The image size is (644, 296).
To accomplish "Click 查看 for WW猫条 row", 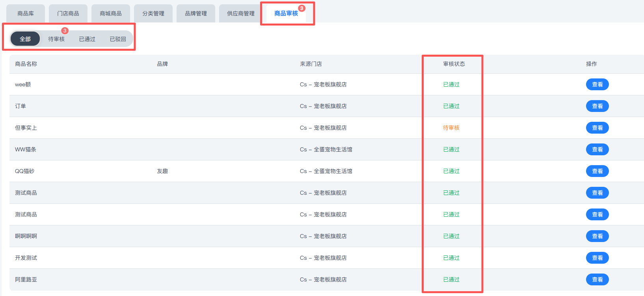I will 597,149.
